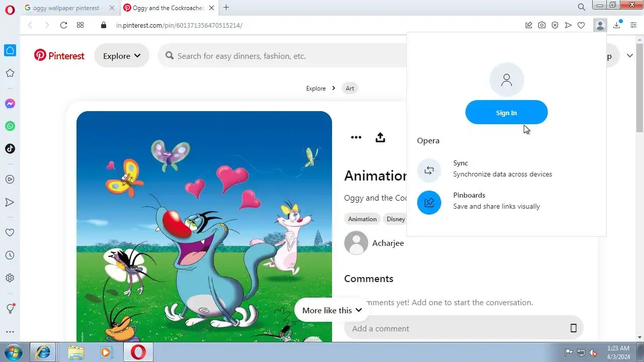Click the muted volume tray icon

click(593, 352)
